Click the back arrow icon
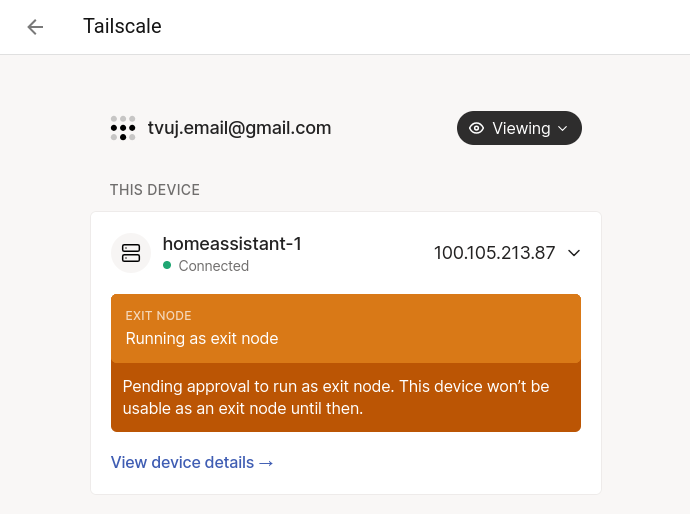The width and height of the screenshot is (690, 514). 36,27
